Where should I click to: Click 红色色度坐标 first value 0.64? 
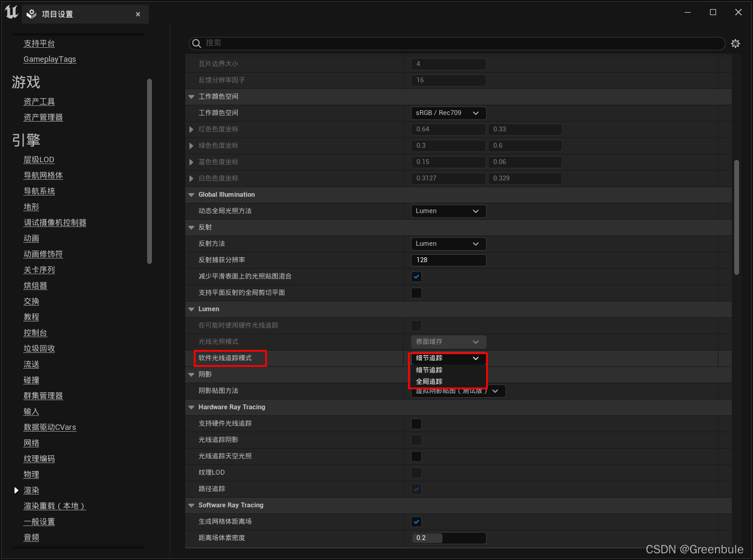coord(449,129)
